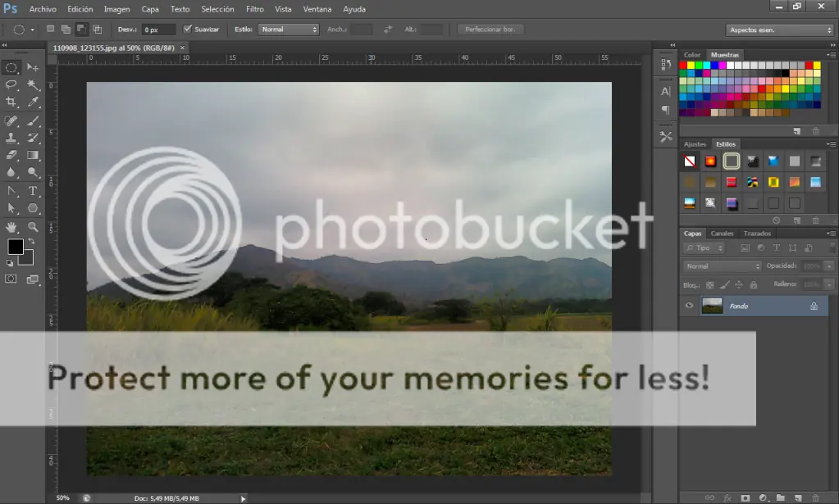Select the Crop tool

pos(11,102)
